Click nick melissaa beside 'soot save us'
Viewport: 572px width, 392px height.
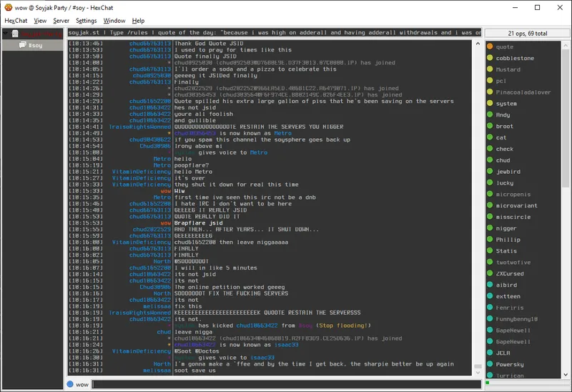[157, 371]
